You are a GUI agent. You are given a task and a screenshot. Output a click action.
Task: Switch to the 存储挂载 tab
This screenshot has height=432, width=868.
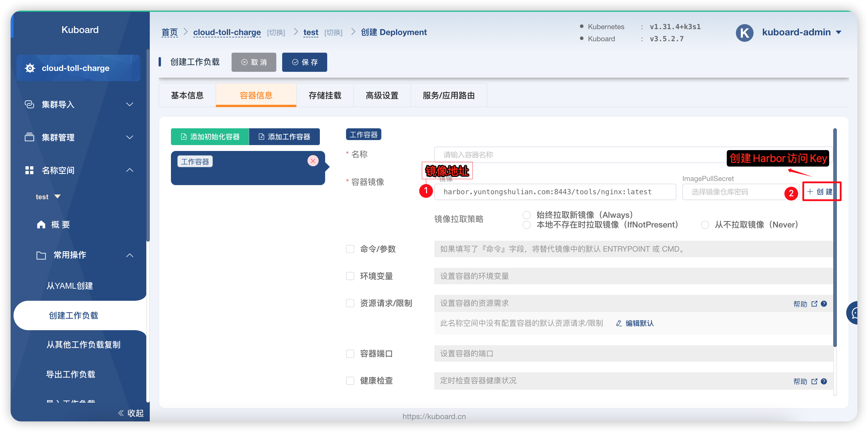(325, 95)
